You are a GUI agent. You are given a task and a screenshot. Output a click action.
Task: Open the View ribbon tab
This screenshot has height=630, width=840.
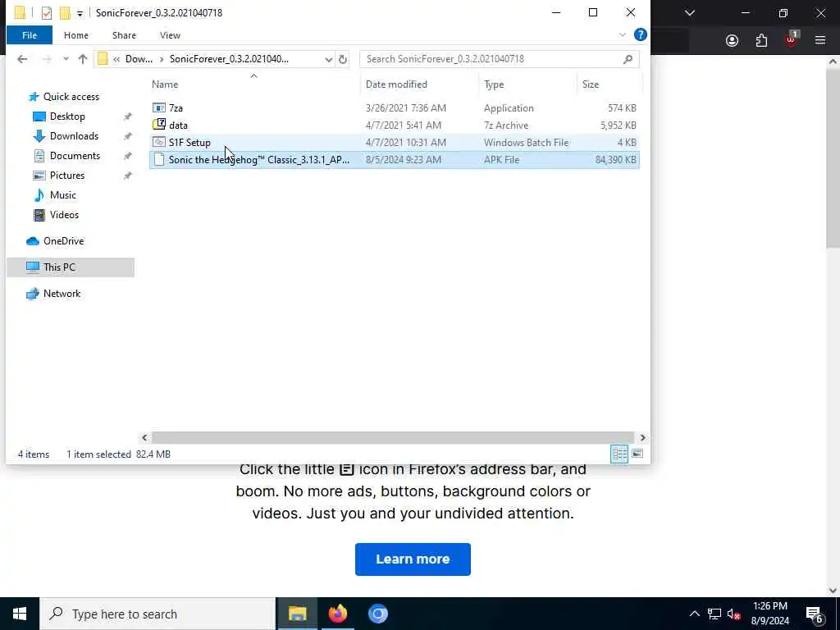170,35
